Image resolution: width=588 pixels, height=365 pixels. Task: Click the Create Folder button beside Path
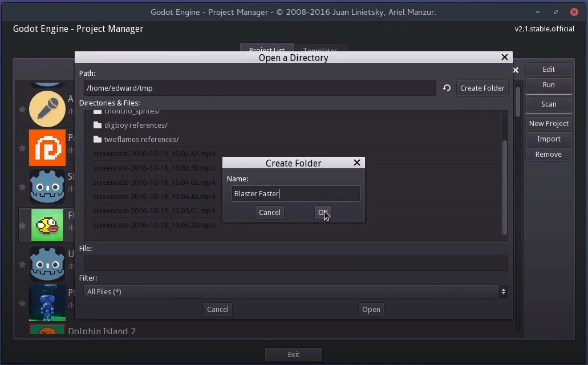pos(482,88)
